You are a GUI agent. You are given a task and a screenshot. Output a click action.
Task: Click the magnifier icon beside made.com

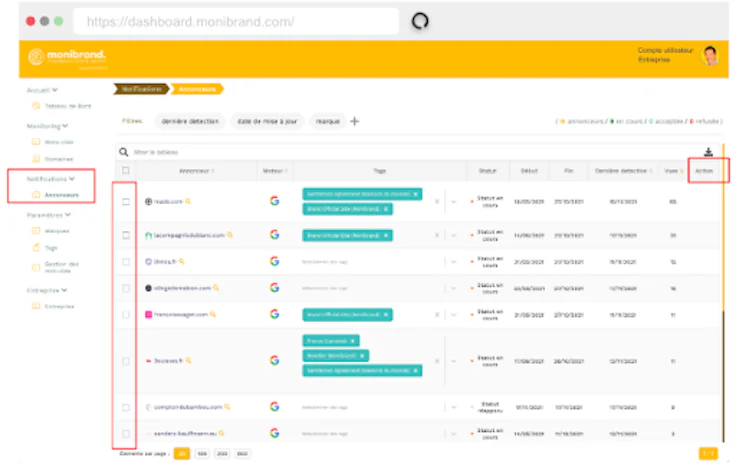[x=188, y=201]
